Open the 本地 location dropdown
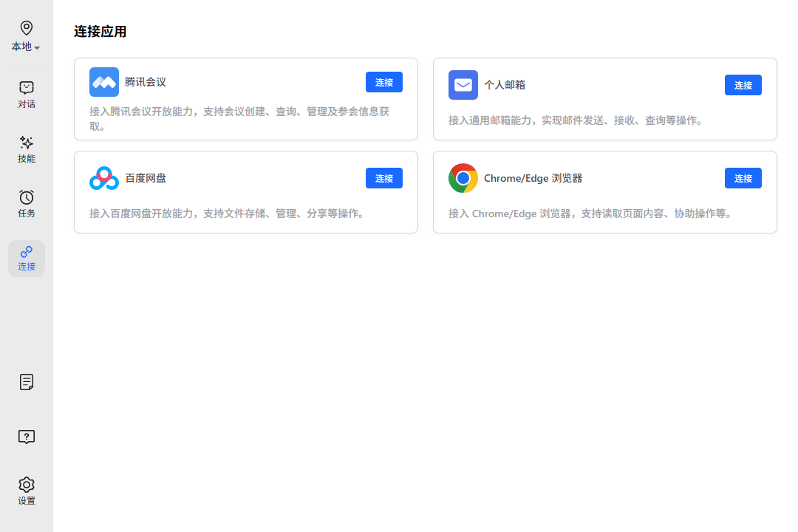The image size is (798, 532). 25,47
